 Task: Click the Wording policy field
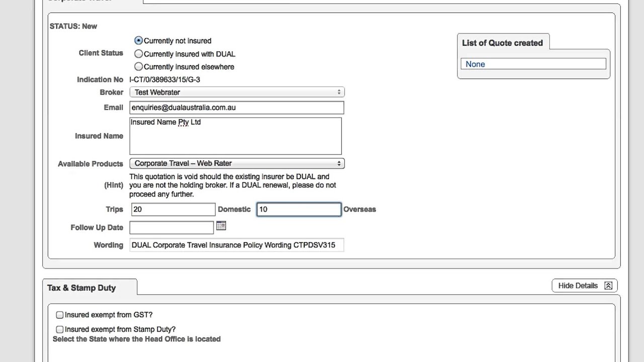(x=236, y=245)
